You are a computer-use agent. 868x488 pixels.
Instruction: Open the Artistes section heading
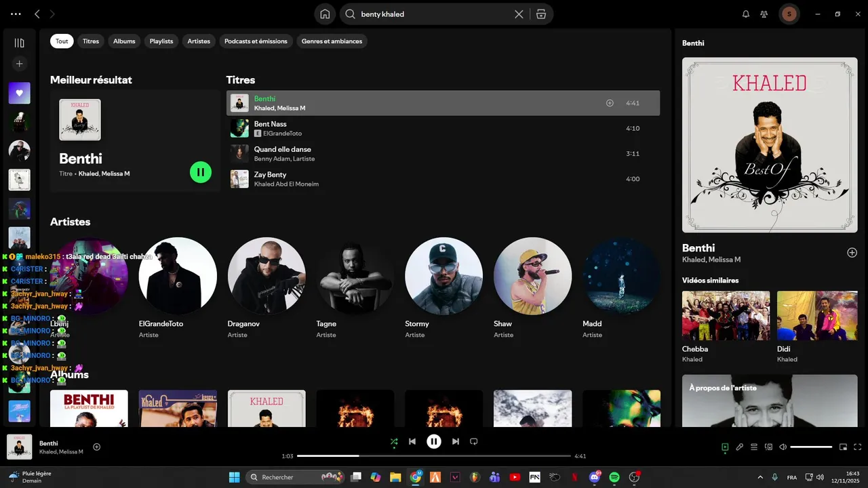[70, 222]
